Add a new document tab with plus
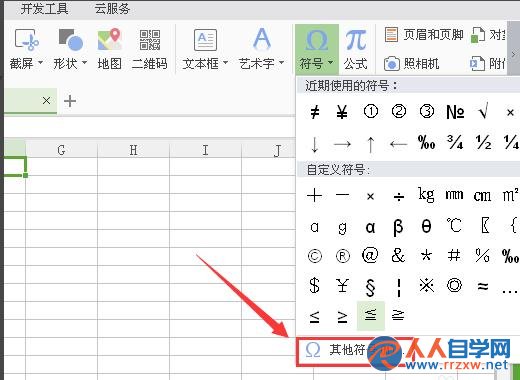Image resolution: width=520 pixels, height=380 pixels. pyautogui.click(x=70, y=101)
